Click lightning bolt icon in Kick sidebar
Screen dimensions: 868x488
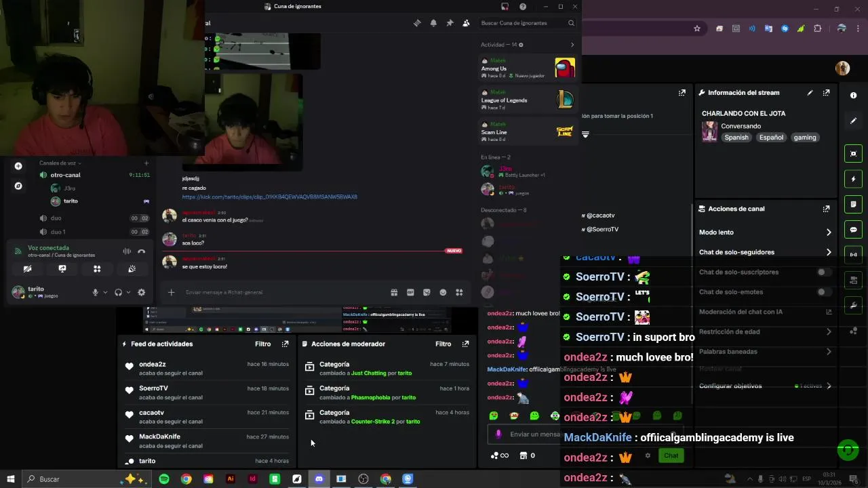click(x=854, y=179)
